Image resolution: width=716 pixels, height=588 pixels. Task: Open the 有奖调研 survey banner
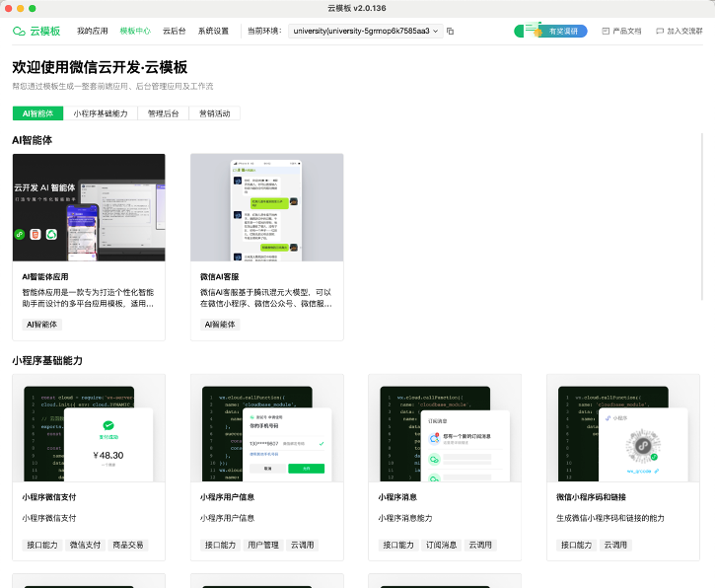(x=550, y=31)
